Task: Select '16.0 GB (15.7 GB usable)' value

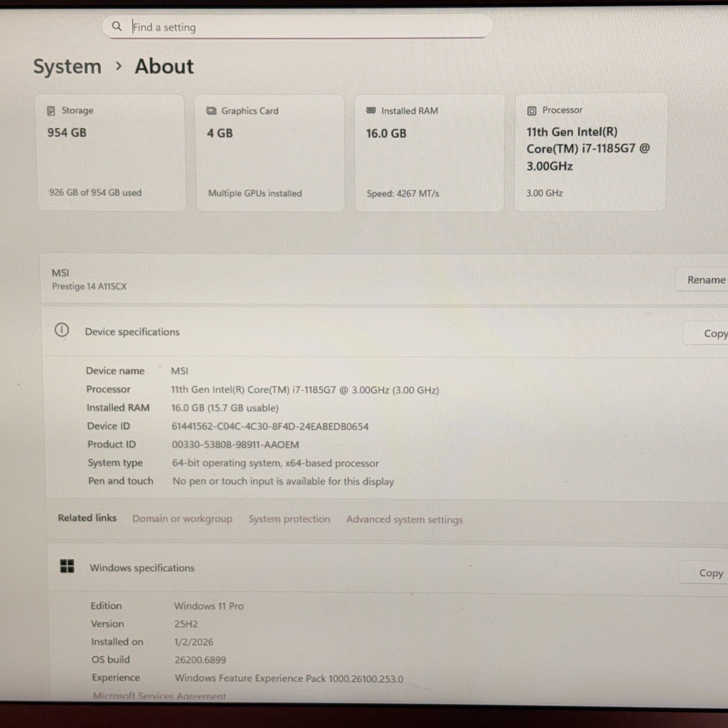Action: coord(225,408)
